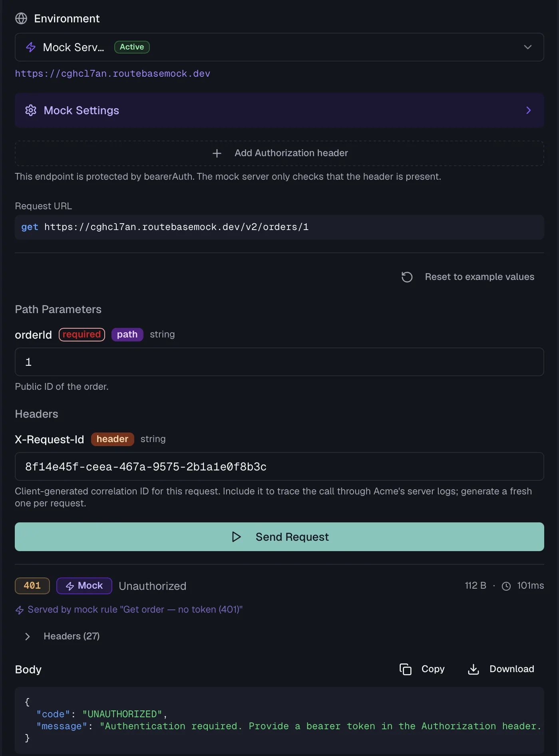This screenshot has width=559, height=756.
Task: Click the Mock Server lightning bolt icon
Action: 31,47
